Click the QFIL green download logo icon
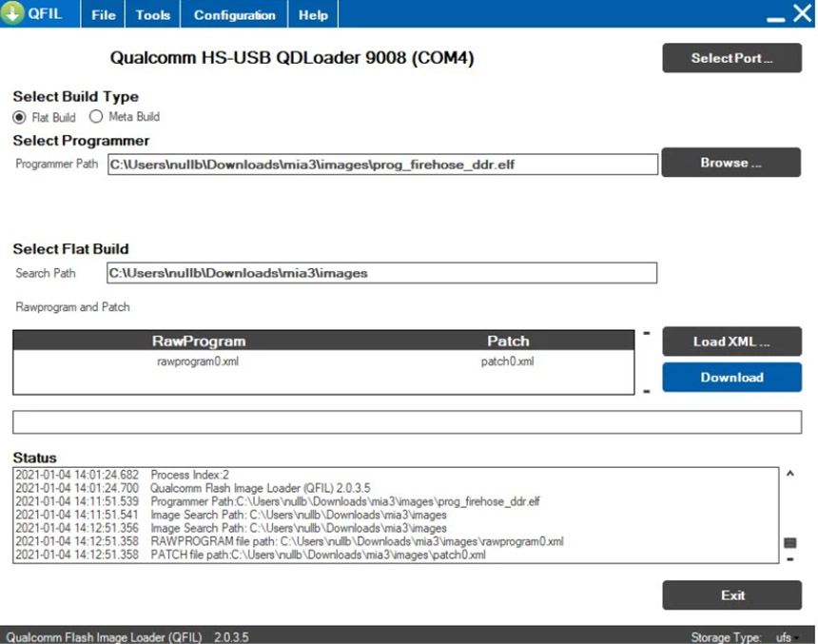The height and width of the screenshot is (644, 818). coord(12,14)
